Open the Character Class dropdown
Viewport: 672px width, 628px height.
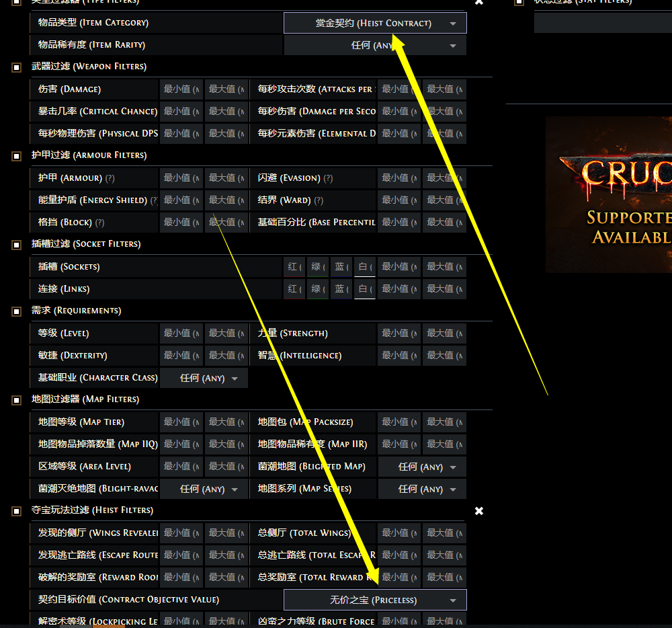point(204,378)
